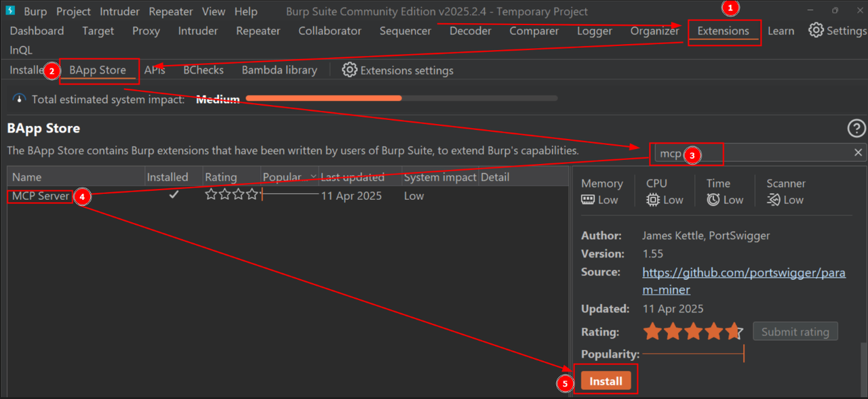Click the popularity bar in MCP Server row
Viewport: 868px width, 399px height.
pyautogui.click(x=290, y=195)
